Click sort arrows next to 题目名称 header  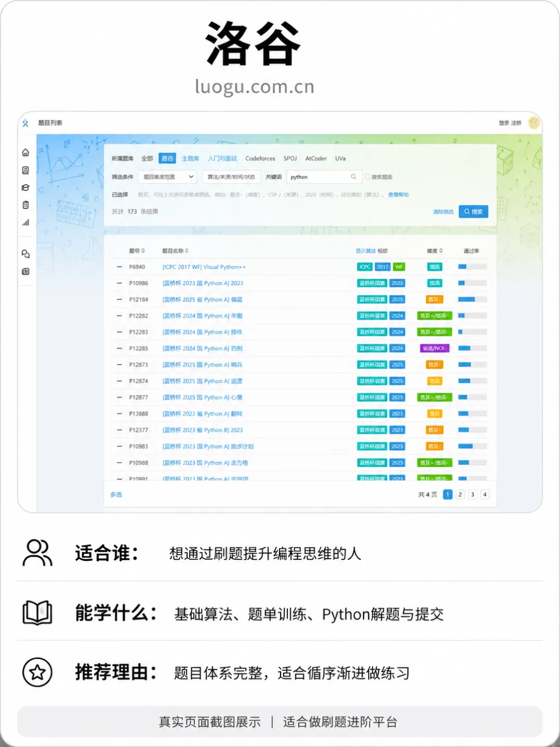tap(187, 251)
